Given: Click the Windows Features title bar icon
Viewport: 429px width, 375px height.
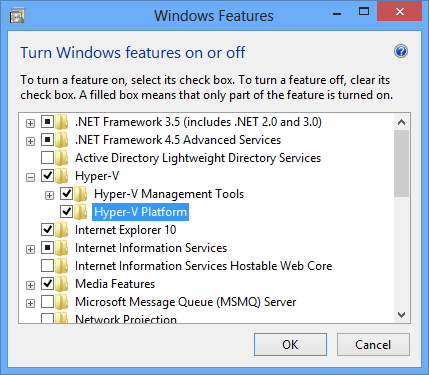Looking at the screenshot, I should pos(17,16).
